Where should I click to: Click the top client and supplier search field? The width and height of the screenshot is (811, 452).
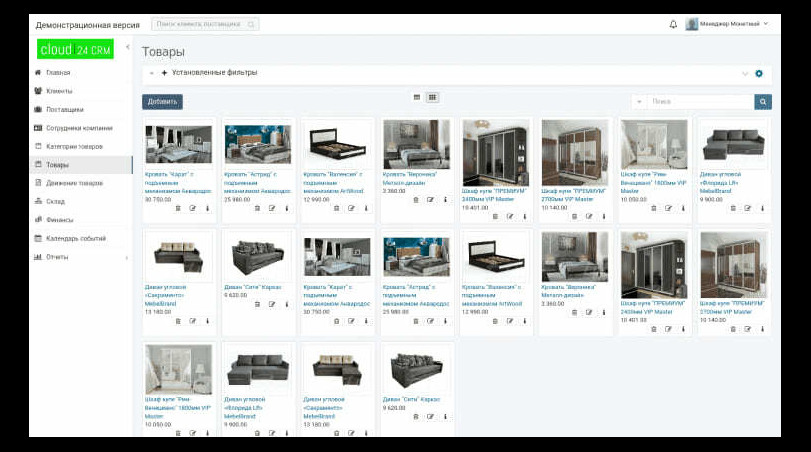pyautogui.click(x=205, y=24)
